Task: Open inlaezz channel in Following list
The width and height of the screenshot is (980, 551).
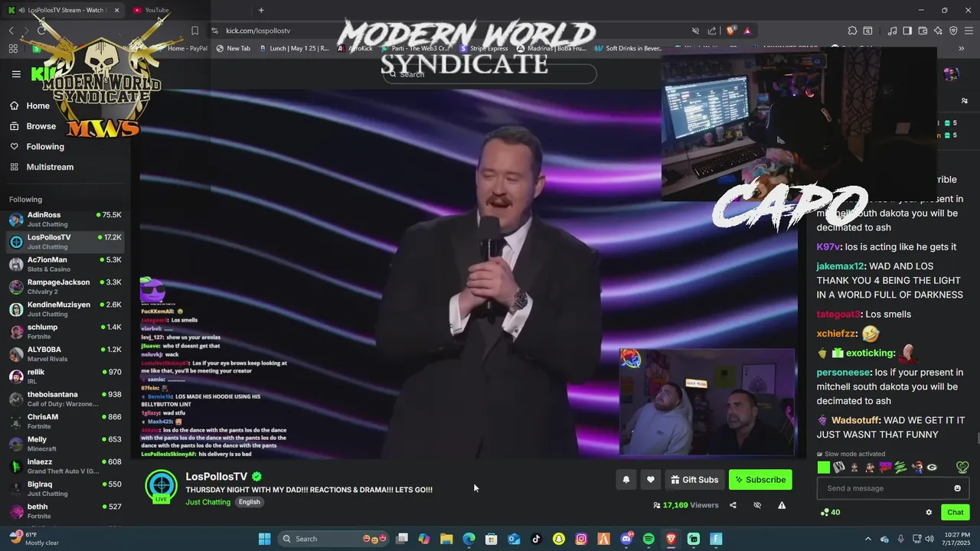Action: (65, 466)
